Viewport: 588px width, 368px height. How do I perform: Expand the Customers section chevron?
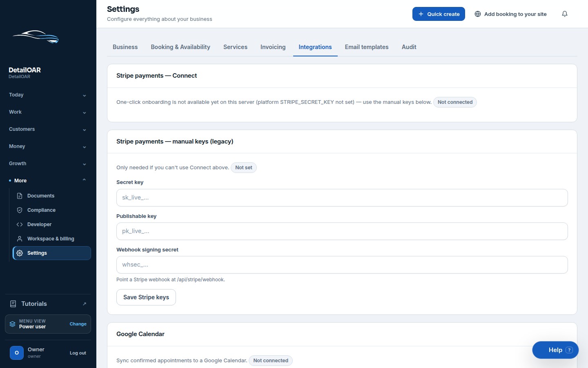click(85, 130)
